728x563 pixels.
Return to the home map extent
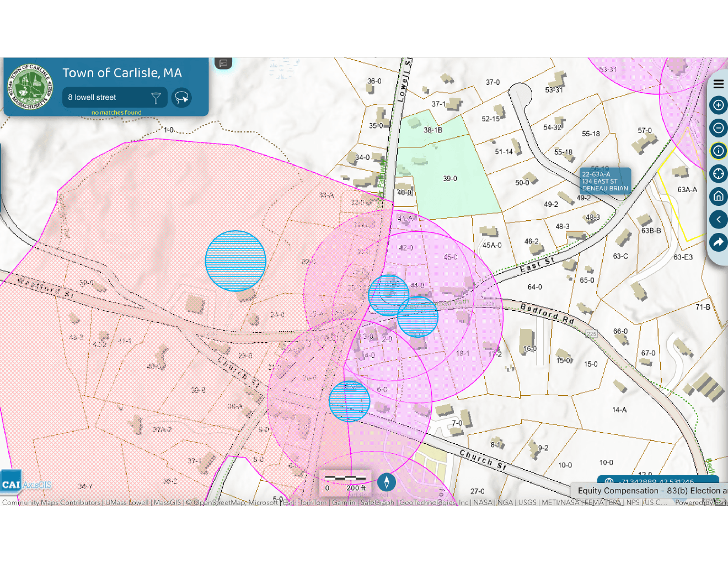(718, 196)
